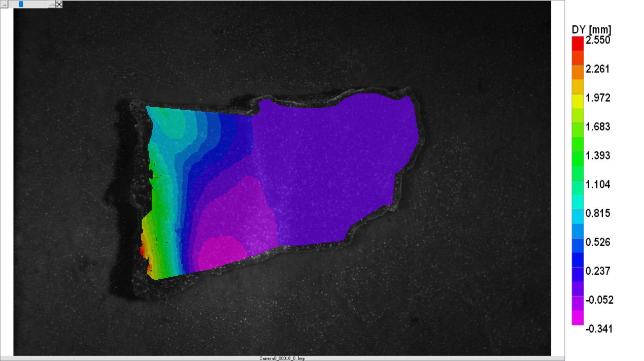
Task: Select the 1.393 legend label
Action: pyautogui.click(x=598, y=155)
